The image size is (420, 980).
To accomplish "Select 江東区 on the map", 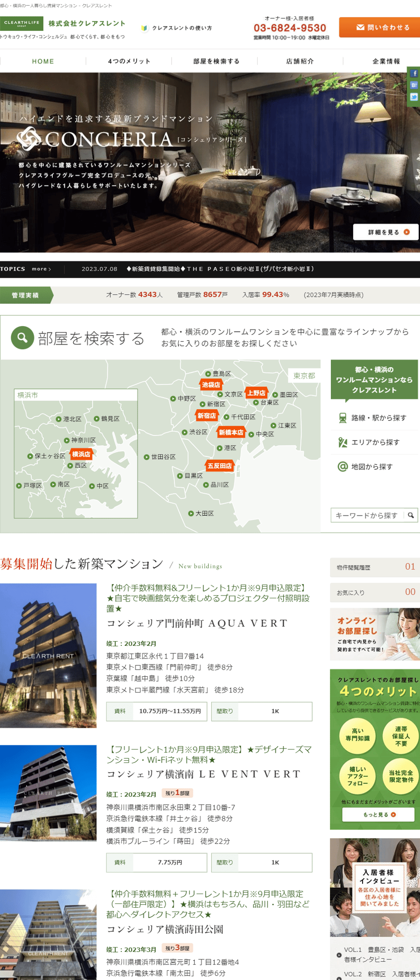I will (x=284, y=426).
